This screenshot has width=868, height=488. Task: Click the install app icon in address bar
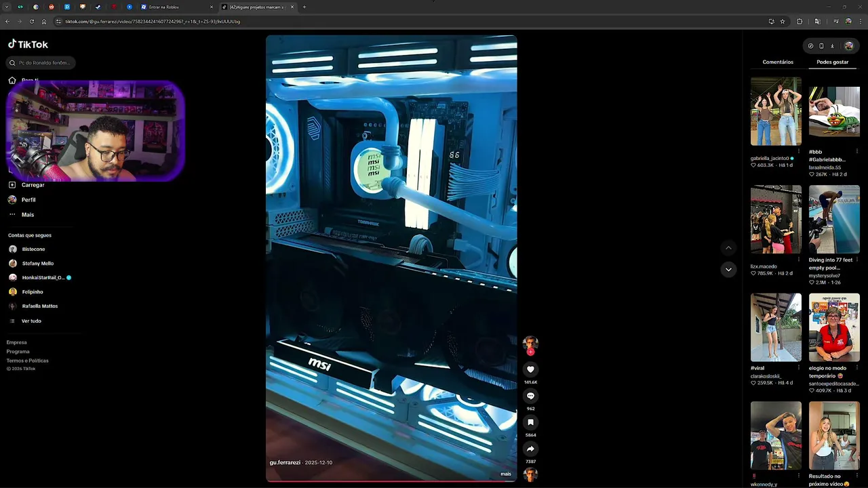771,21
